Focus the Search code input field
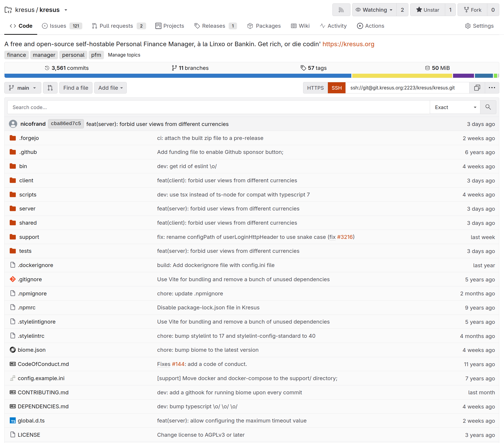The image size is (504, 443). 219,107
